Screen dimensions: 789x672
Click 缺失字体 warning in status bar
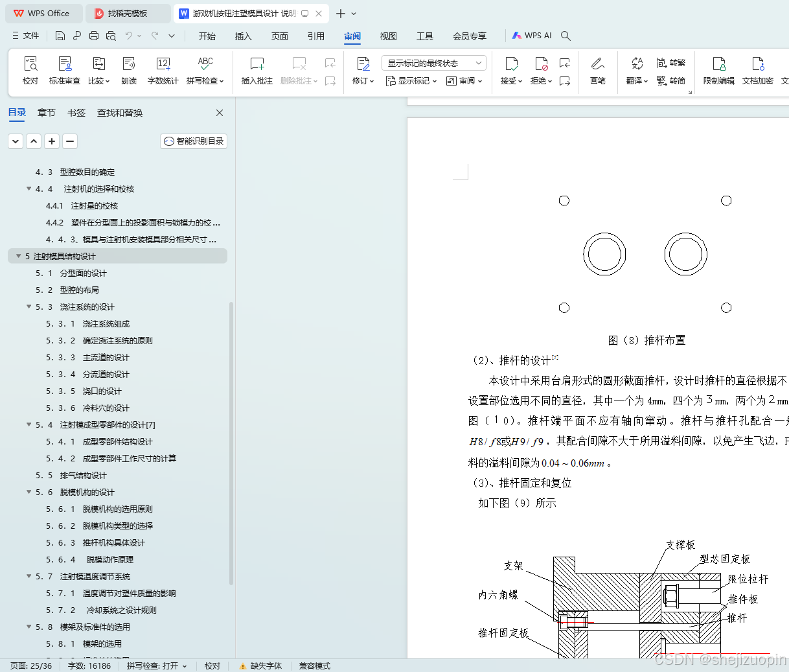click(260, 666)
